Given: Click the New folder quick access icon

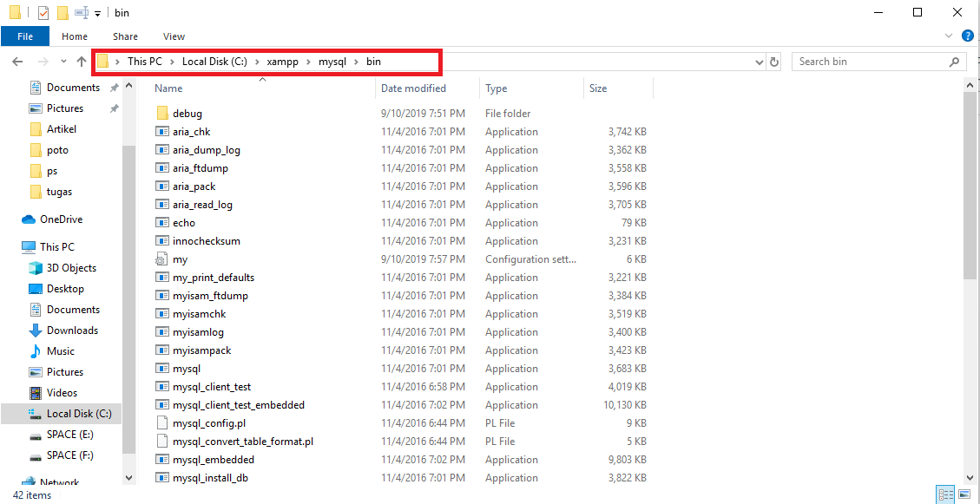Looking at the screenshot, I should coord(62,12).
